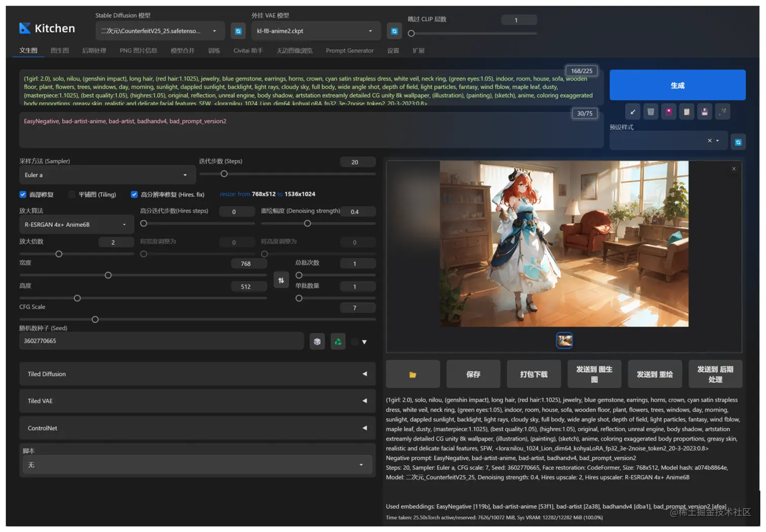
Task: Expand extra seed options triangle
Action: (364, 342)
